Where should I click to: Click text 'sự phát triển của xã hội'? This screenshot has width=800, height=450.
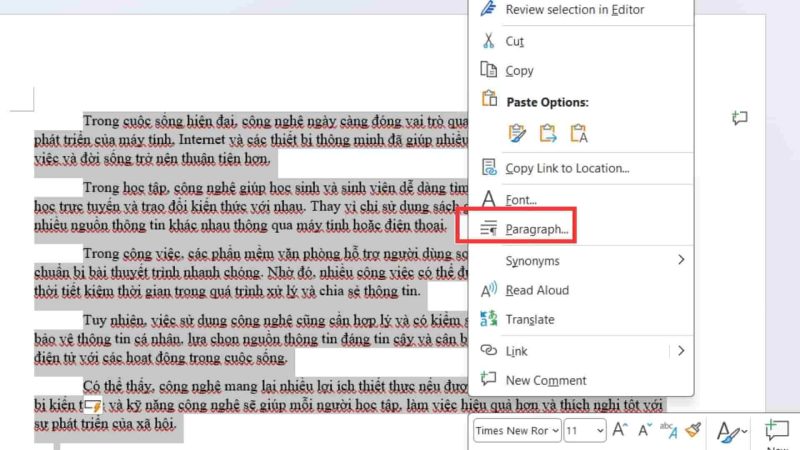105,424
